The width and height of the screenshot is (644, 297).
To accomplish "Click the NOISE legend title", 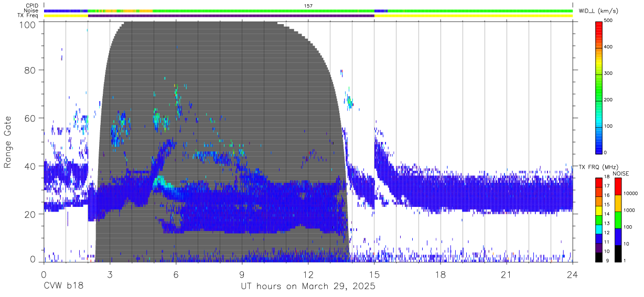I will (x=620, y=173).
